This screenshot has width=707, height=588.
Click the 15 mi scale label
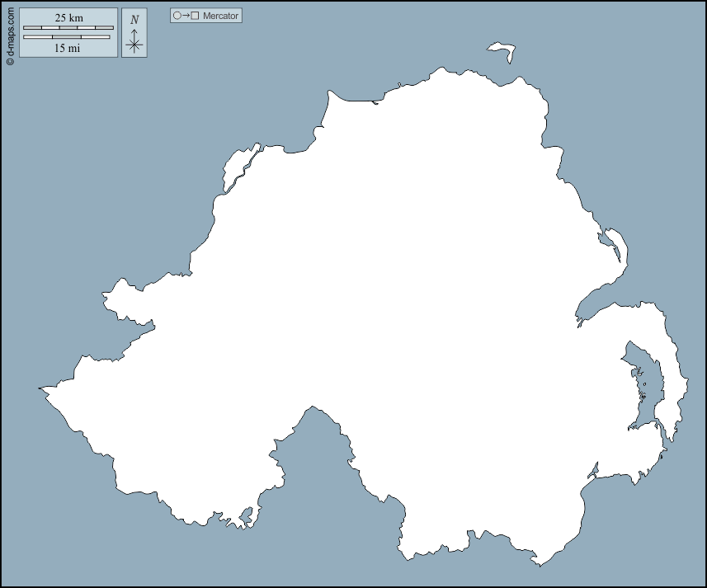pos(67,48)
